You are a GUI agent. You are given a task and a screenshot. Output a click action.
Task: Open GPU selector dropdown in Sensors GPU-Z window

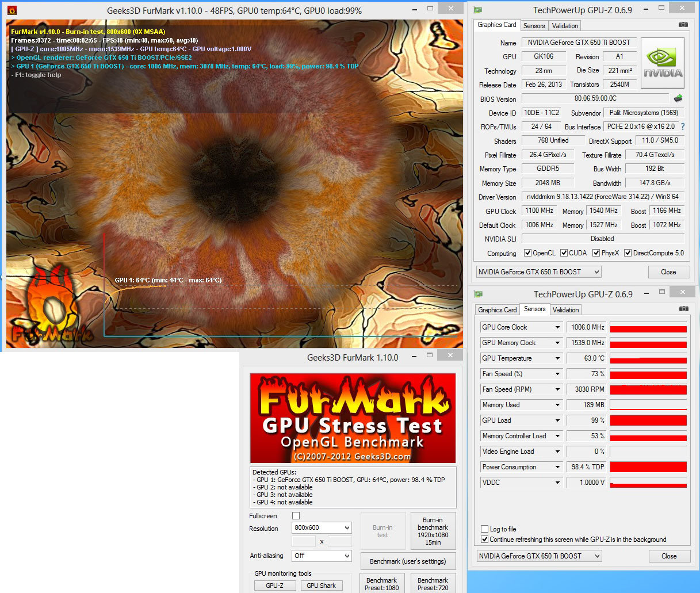click(540, 556)
